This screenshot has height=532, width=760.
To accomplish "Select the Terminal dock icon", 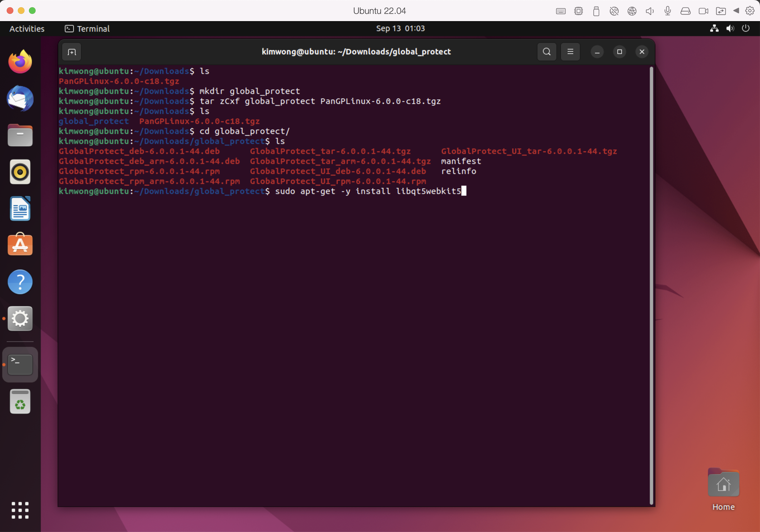I will tap(20, 364).
